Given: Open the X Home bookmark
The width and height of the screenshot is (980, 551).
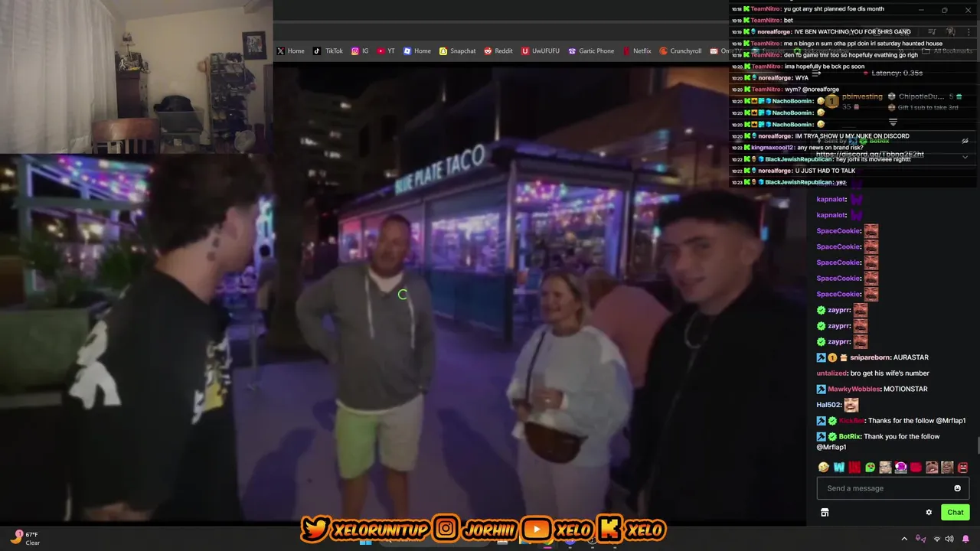Looking at the screenshot, I should [x=290, y=51].
